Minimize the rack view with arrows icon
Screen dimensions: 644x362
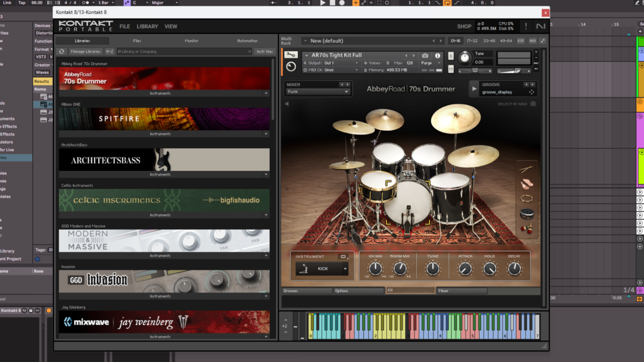pos(542,41)
